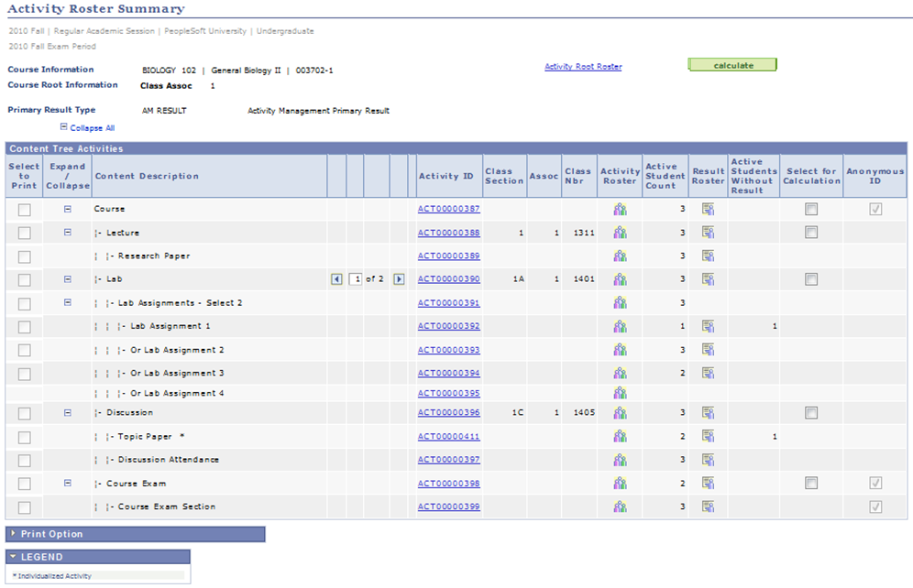Open Activity Roster icon for Or Lab Assignment 2

620,350
